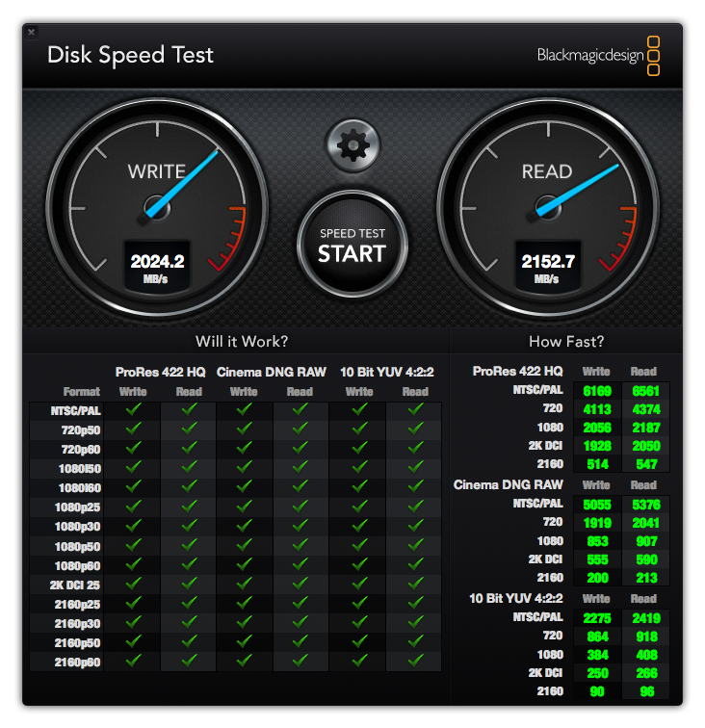Click the 10 Bit YUV Read checkmark for 1080p25
The height and width of the screenshot is (728, 705).
[415, 507]
